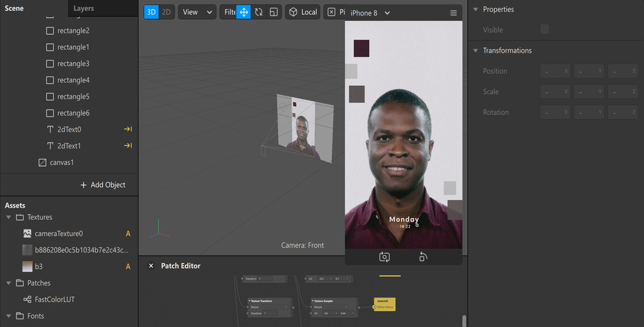Open the iPhone 8 device dropdown
The image size is (644, 327).
coord(370,13)
